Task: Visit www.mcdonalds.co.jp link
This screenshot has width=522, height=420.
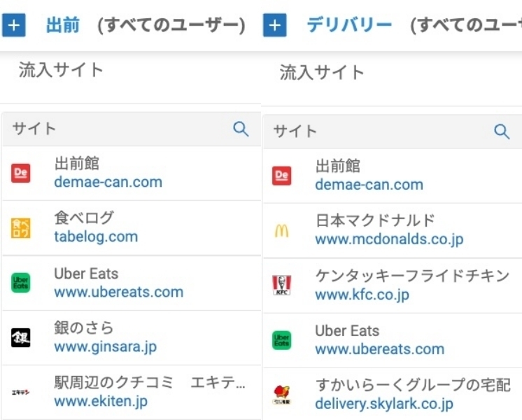Action: pos(389,239)
